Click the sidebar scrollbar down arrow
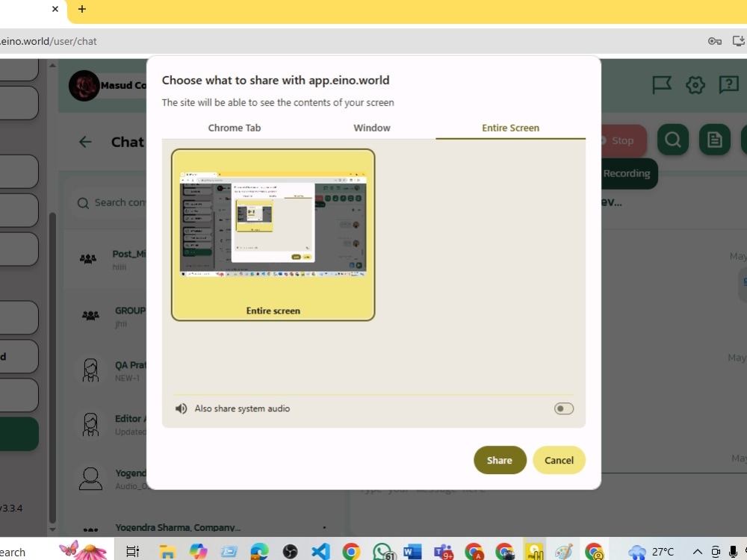 click(x=52, y=529)
